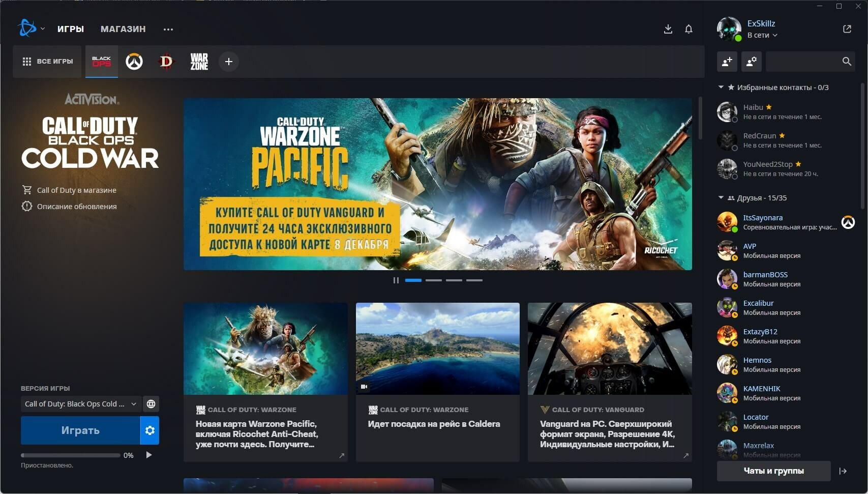The image size is (868, 494).
Task: Open Haibu's avatar
Action: [x=727, y=112]
